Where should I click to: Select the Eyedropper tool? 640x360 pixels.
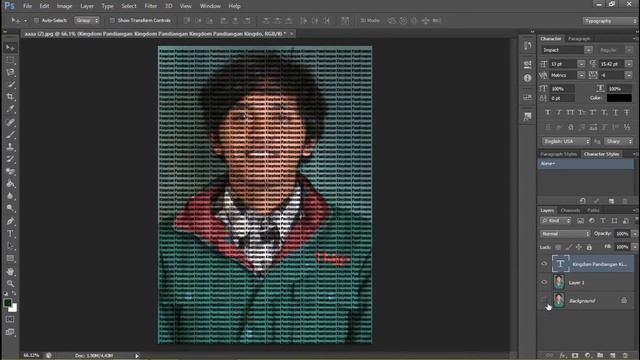tap(10, 109)
